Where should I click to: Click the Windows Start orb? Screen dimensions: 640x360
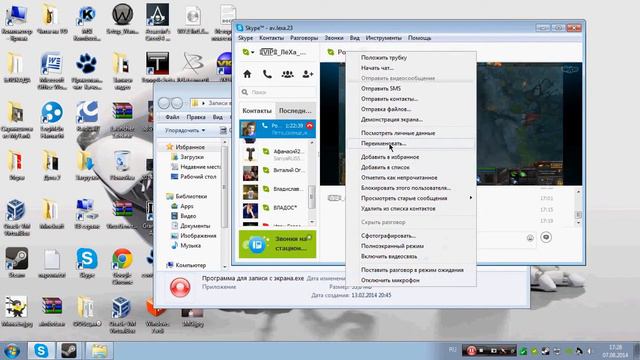click(12, 351)
